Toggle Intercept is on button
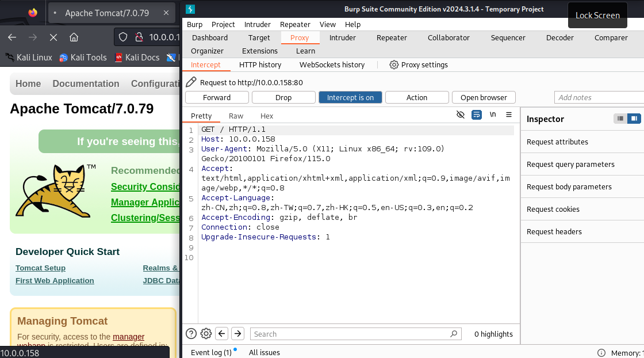 coord(350,97)
